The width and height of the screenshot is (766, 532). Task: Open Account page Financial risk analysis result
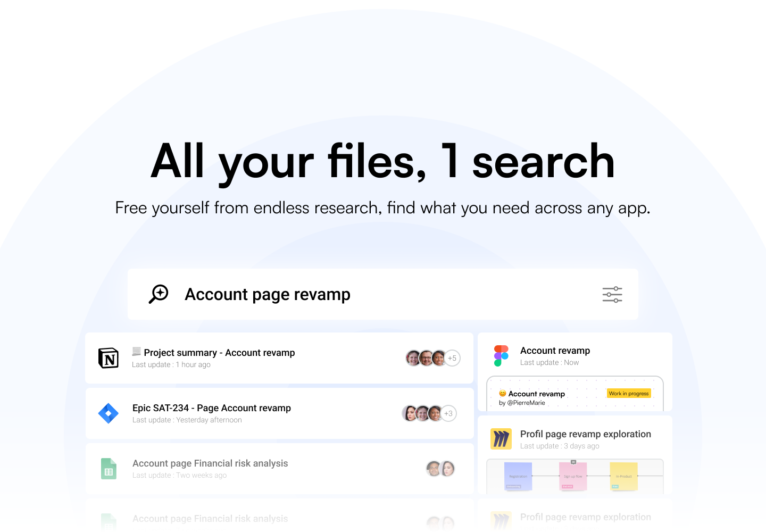coord(279,469)
